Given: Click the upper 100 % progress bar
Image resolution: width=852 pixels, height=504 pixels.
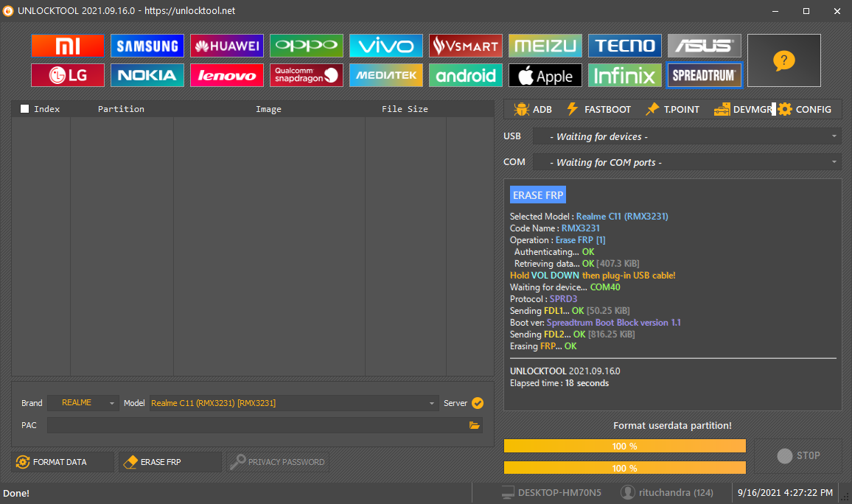Looking at the screenshot, I should pos(625,446).
